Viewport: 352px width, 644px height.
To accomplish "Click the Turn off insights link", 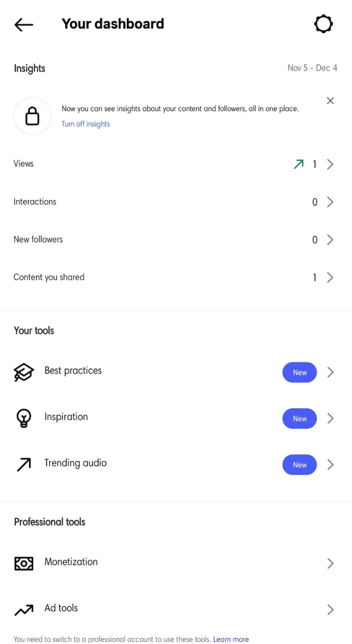I will point(85,124).
